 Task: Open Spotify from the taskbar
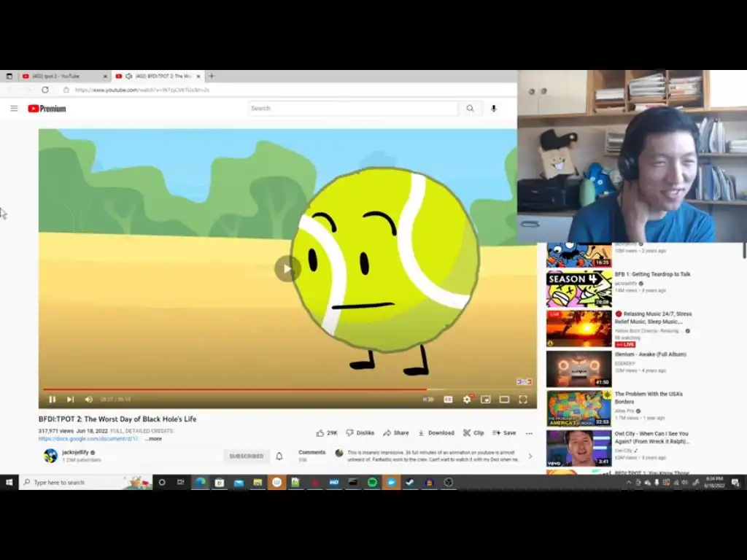click(x=372, y=483)
